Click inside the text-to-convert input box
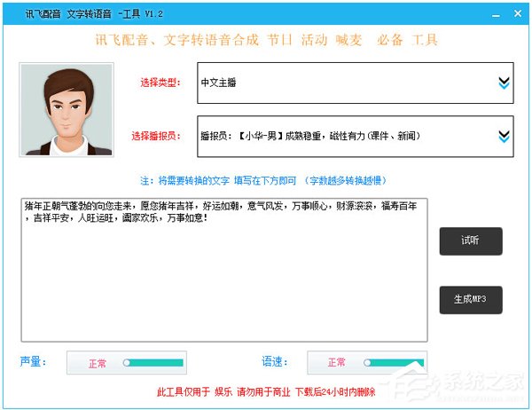This screenshot has height=410, width=532. point(224,270)
